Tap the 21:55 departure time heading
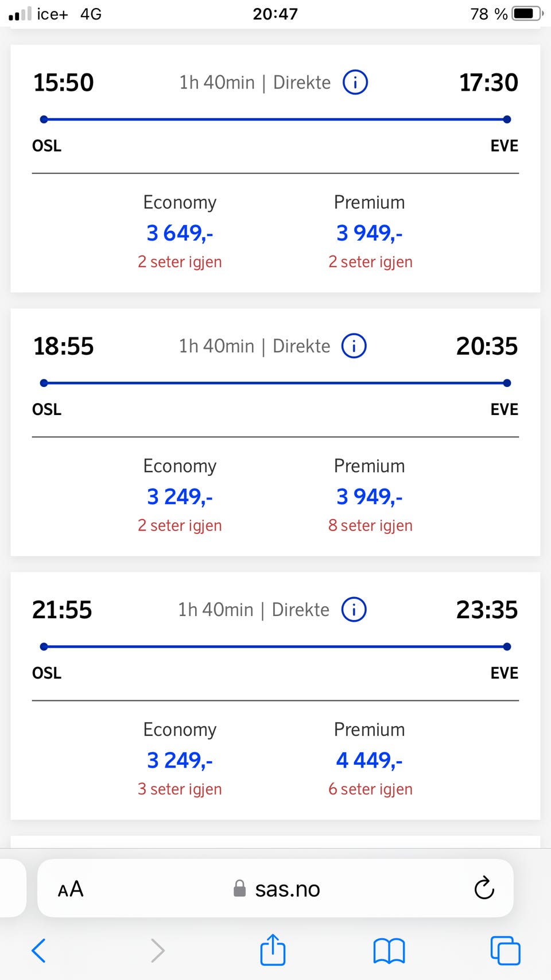The height and width of the screenshot is (980, 551). point(62,610)
